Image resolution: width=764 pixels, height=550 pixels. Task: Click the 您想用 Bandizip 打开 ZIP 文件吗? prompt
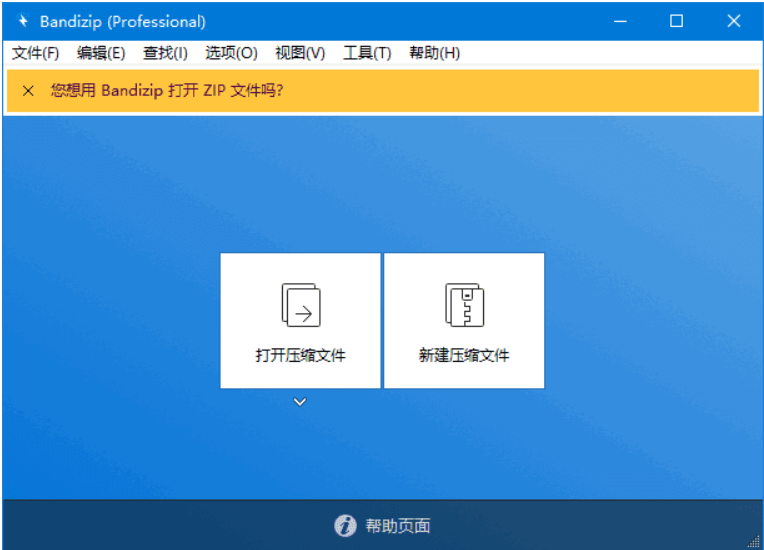pyautogui.click(x=167, y=91)
